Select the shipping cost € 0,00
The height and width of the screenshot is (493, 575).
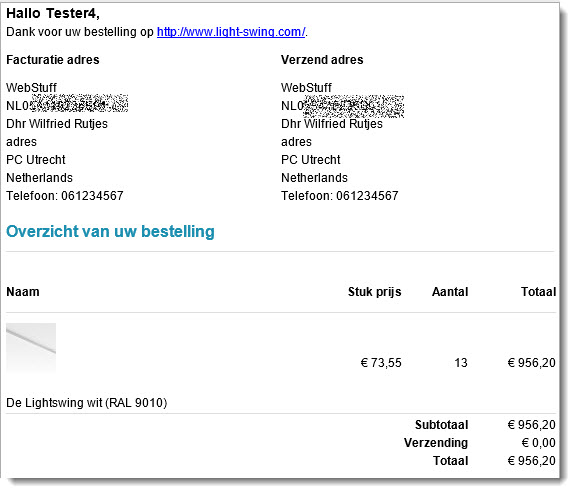pyautogui.click(x=539, y=443)
